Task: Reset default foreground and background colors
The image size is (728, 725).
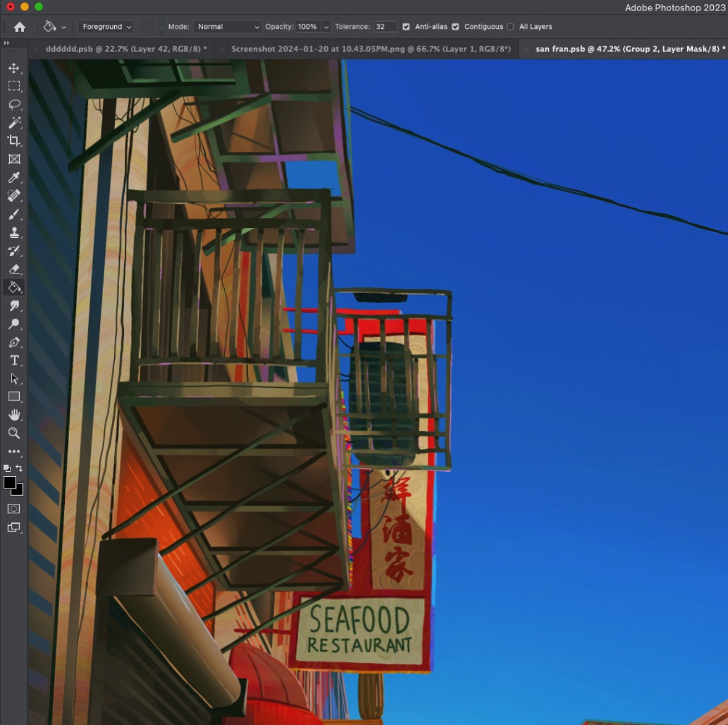Action: (x=7, y=468)
